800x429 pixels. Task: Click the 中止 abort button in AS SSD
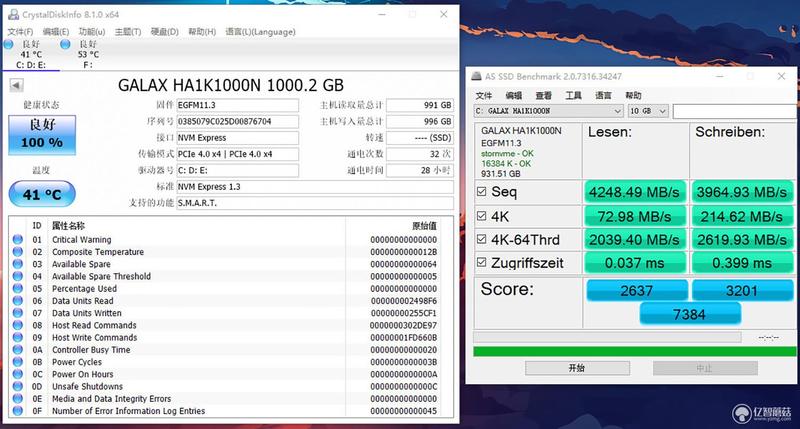705,368
